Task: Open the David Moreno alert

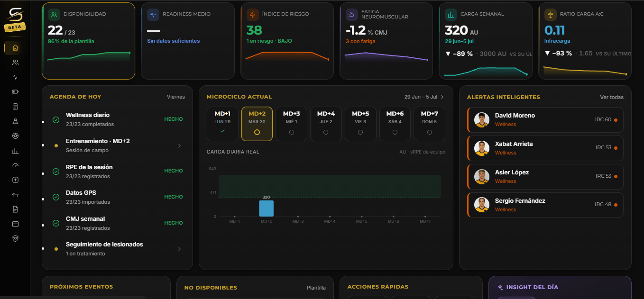Action: click(545, 120)
